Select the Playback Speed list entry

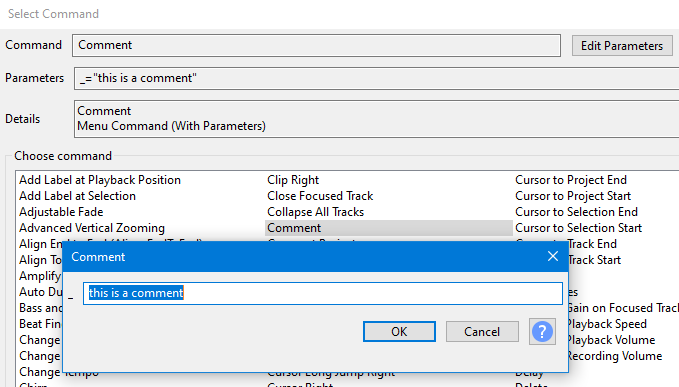coord(607,324)
